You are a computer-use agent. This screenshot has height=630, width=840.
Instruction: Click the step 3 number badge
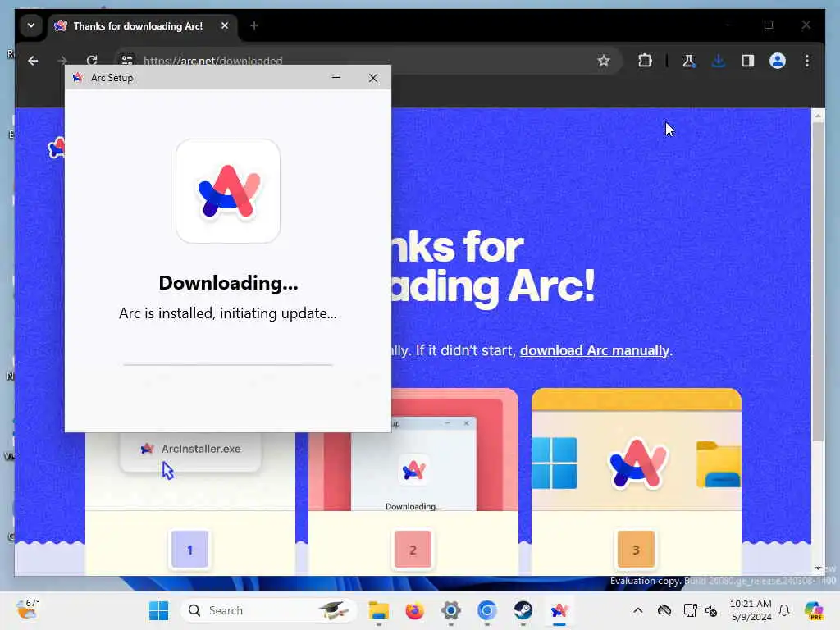click(636, 549)
